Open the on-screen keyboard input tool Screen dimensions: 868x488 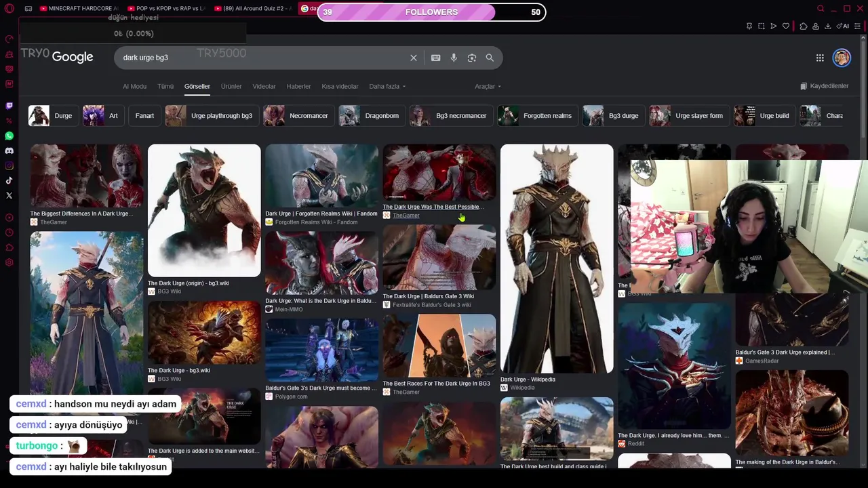pyautogui.click(x=436, y=58)
